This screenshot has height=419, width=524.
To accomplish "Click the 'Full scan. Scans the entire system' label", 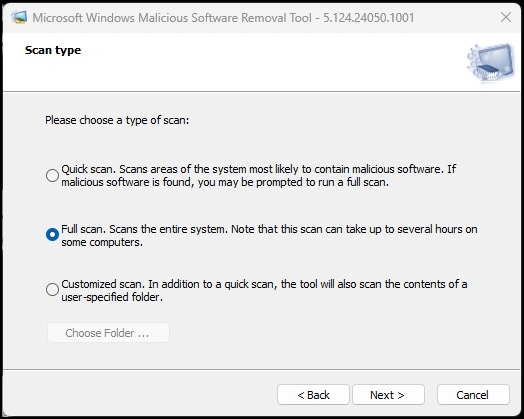I will pyautogui.click(x=269, y=235).
